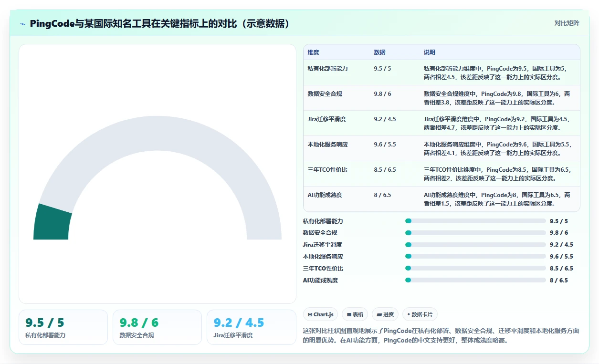Click the 8.5 / 6.5 table data cell

[385, 170]
